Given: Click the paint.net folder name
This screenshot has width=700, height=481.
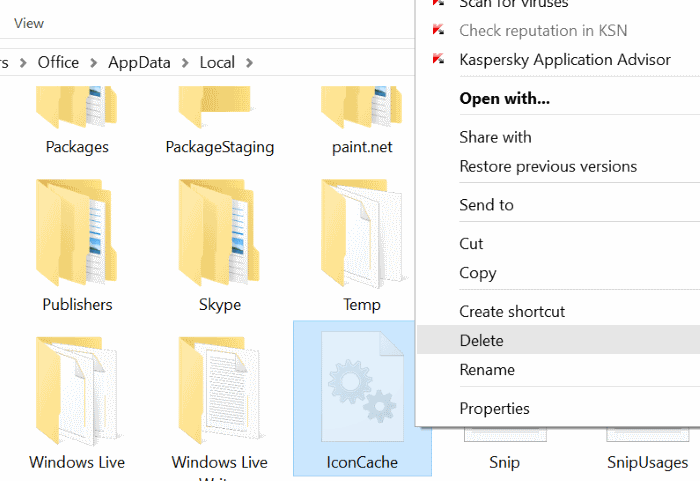Looking at the screenshot, I should pos(362,147).
